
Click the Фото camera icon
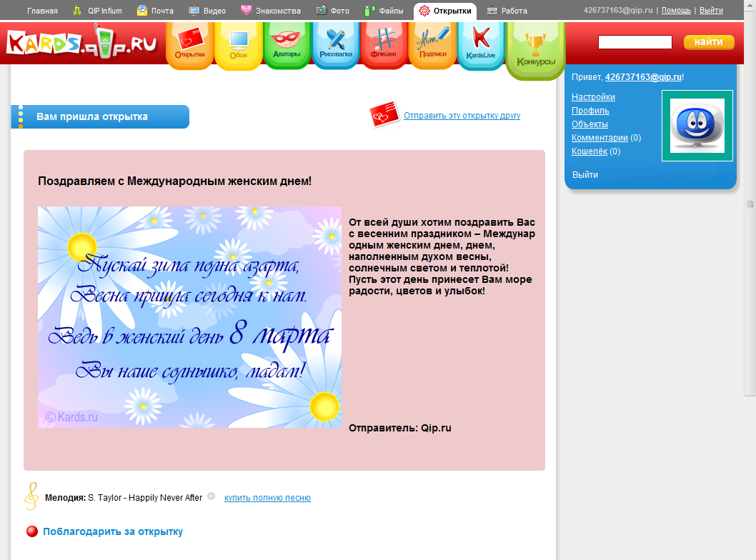pos(321,10)
